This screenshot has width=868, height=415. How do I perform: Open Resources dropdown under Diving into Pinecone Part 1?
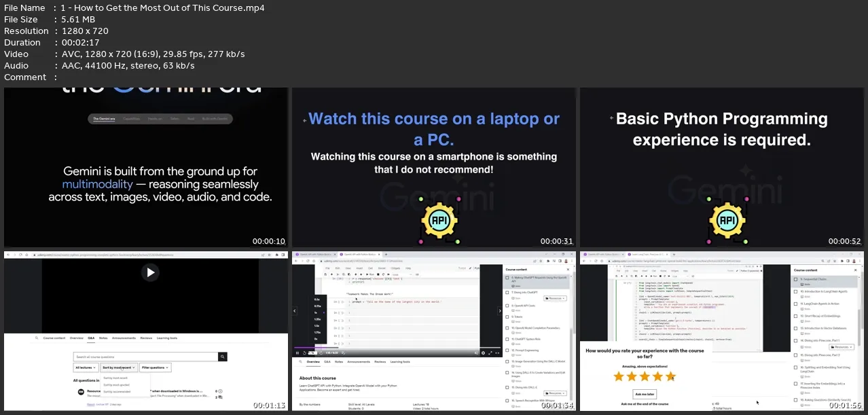[x=842, y=347]
